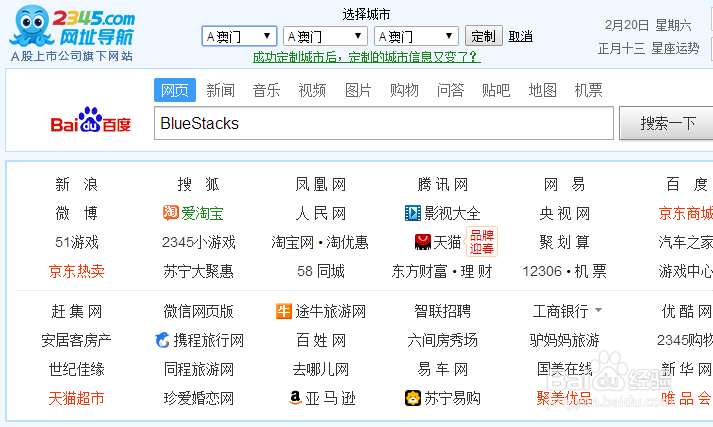Click the 途牛旅游网 orange icon
This screenshot has width=713, height=427.
284,311
